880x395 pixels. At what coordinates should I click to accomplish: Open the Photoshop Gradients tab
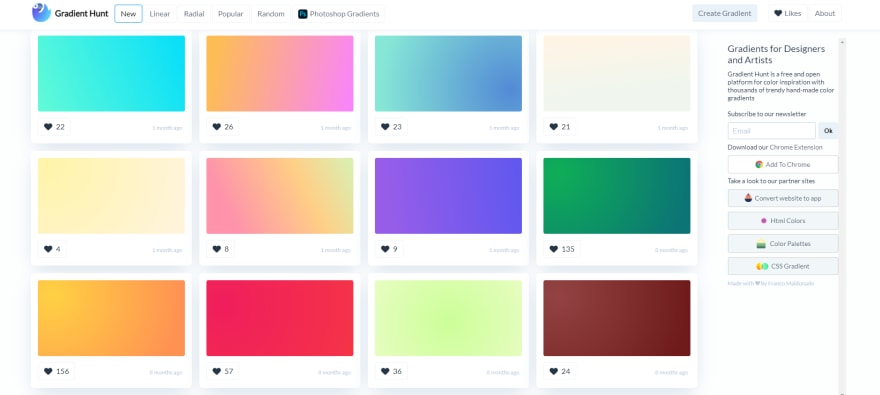point(339,13)
